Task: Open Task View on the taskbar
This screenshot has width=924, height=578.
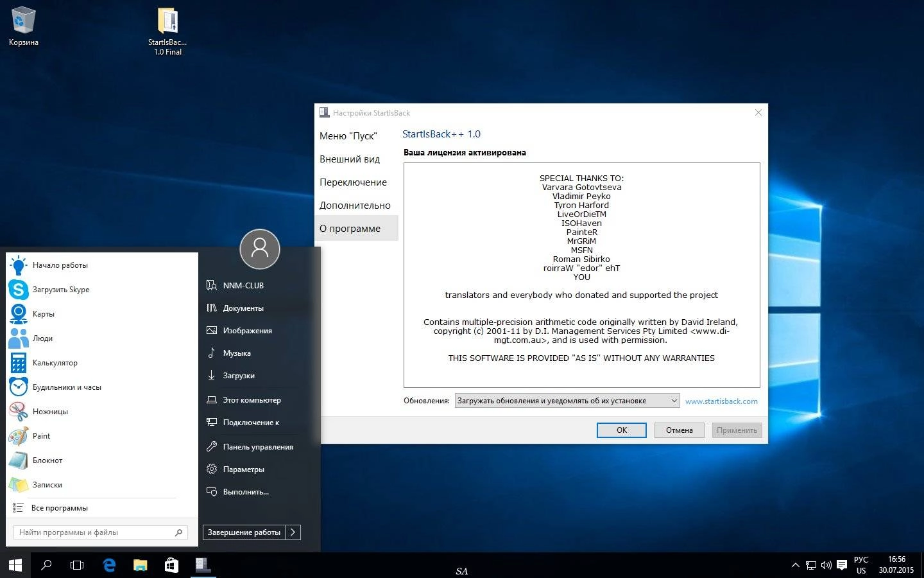Action: [x=77, y=565]
